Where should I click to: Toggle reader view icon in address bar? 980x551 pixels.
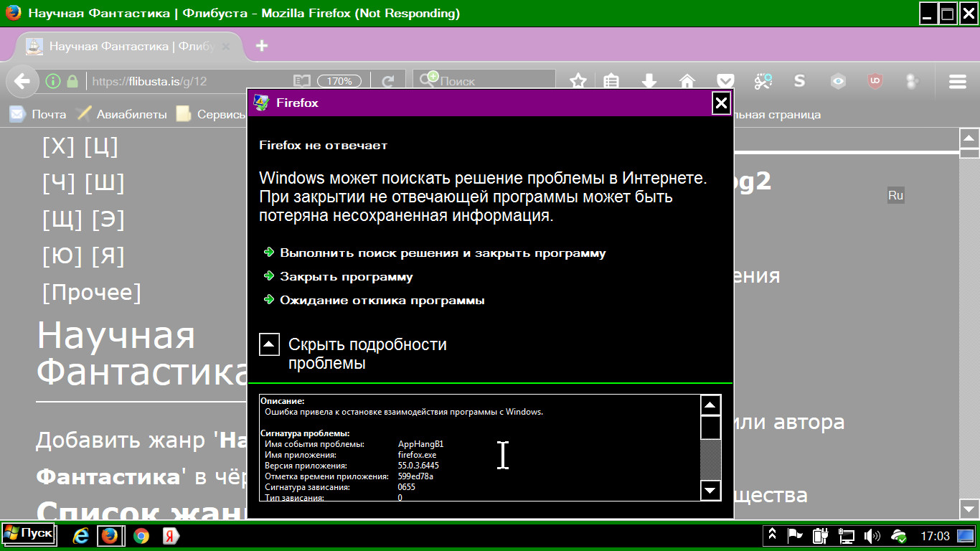click(x=302, y=81)
